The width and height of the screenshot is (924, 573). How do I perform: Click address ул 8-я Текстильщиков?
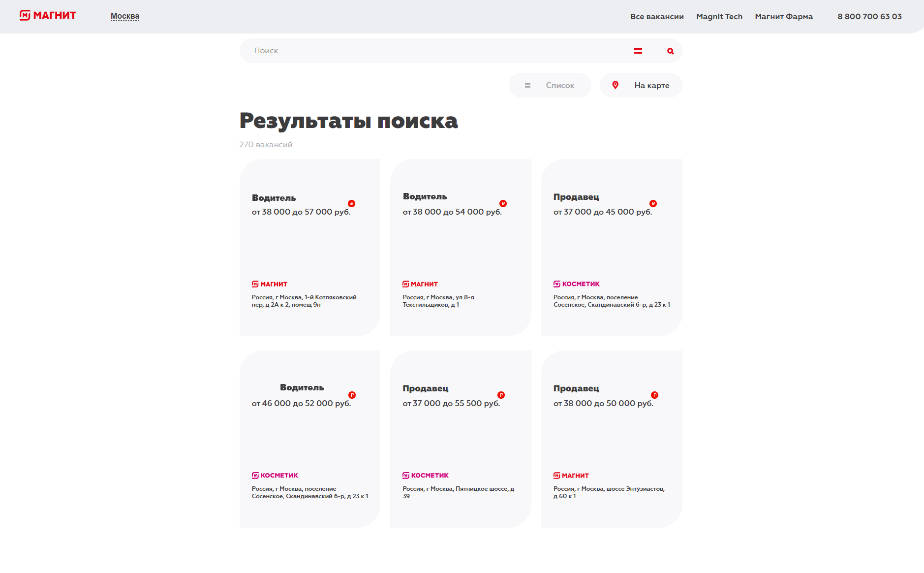(x=438, y=301)
